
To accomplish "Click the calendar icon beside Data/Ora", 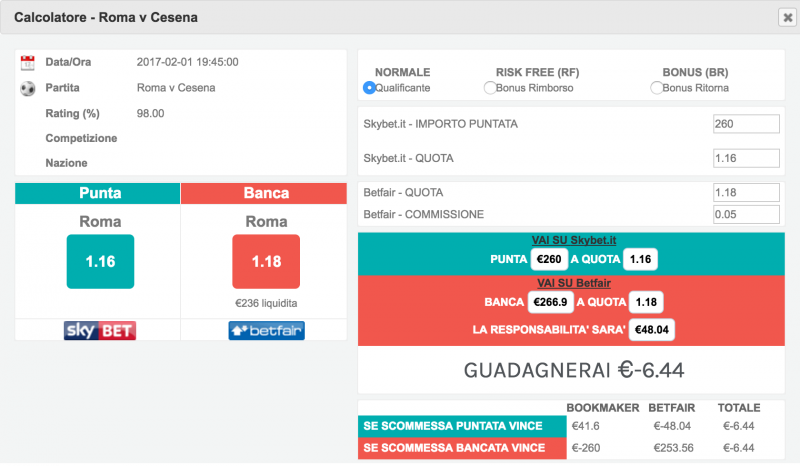I will [x=28, y=62].
